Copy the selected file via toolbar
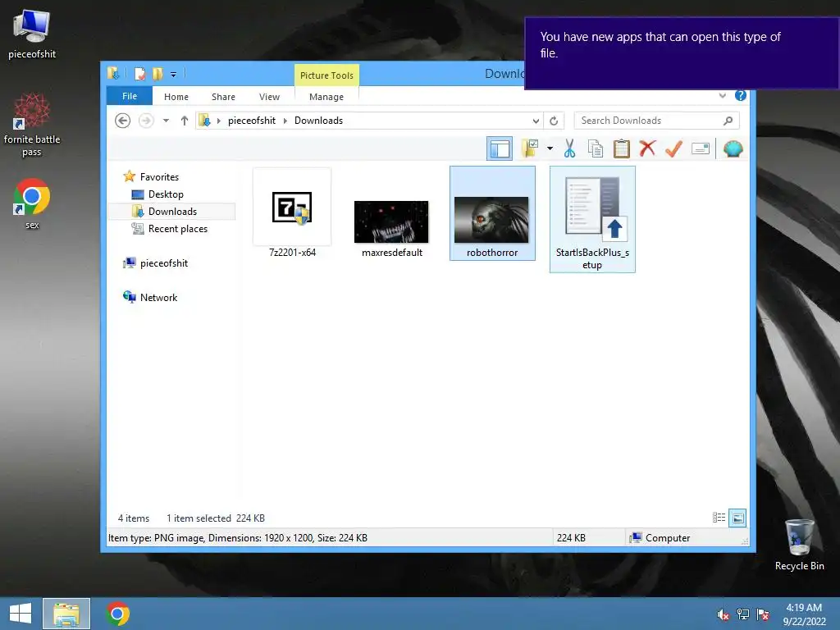The width and height of the screenshot is (840, 630). [596, 148]
